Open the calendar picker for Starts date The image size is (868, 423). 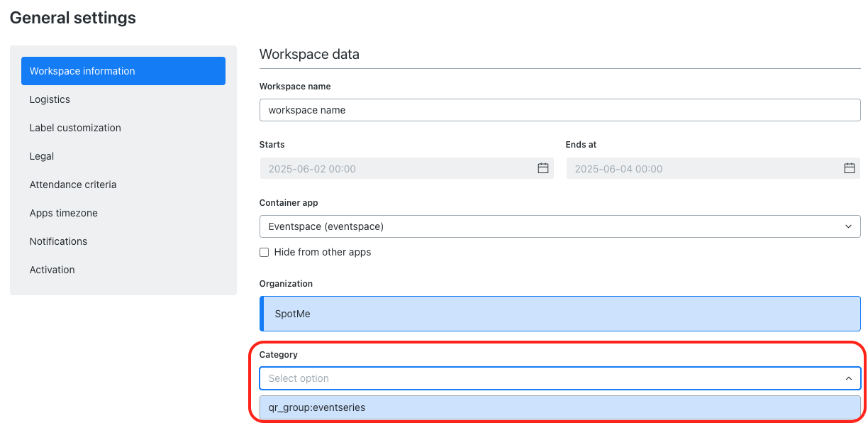543,168
